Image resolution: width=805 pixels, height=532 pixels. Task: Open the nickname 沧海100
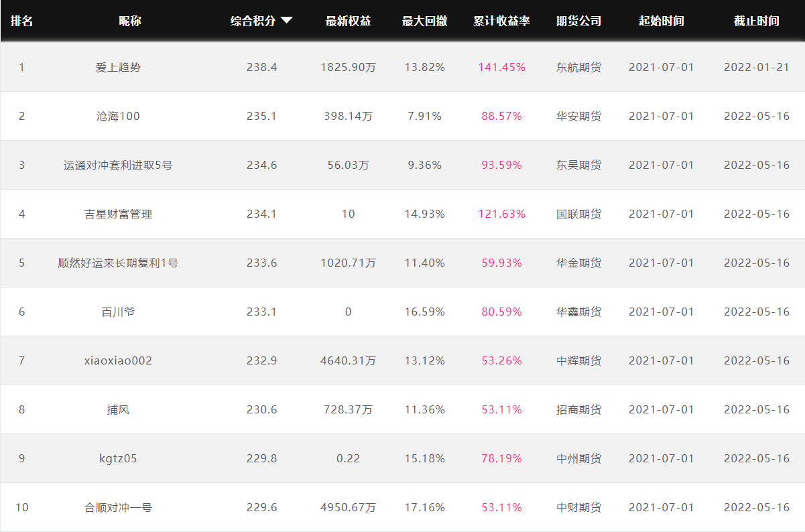click(119, 116)
